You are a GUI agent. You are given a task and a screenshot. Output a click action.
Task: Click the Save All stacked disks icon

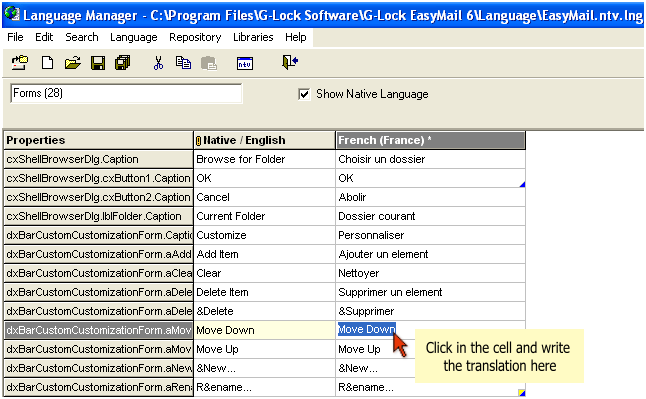pyautogui.click(x=122, y=63)
